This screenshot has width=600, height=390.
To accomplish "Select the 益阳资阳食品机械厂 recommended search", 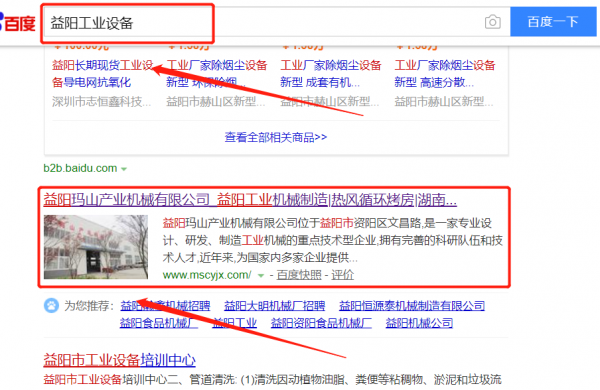I will 321,323.
